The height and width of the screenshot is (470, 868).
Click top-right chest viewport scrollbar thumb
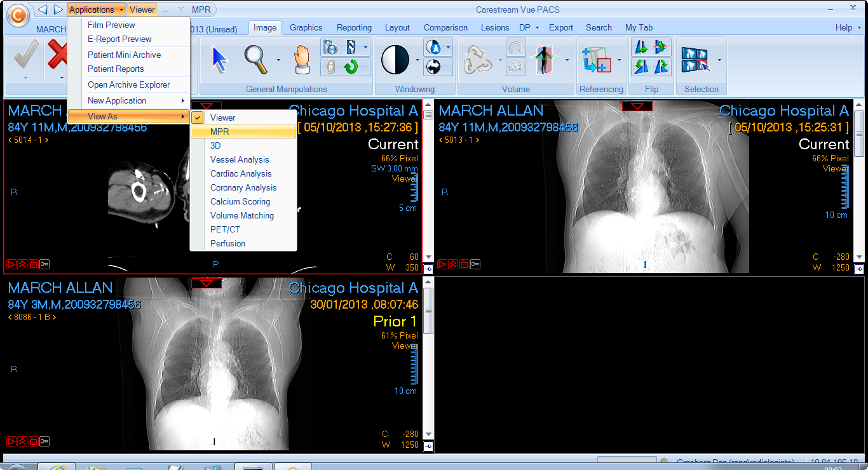[860, 133]
